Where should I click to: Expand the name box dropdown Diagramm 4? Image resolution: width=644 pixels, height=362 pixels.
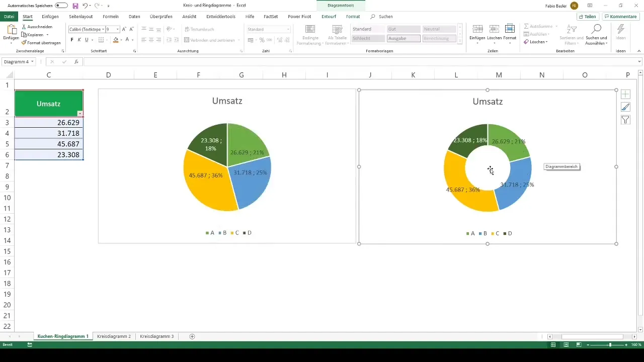click(32, 62)
